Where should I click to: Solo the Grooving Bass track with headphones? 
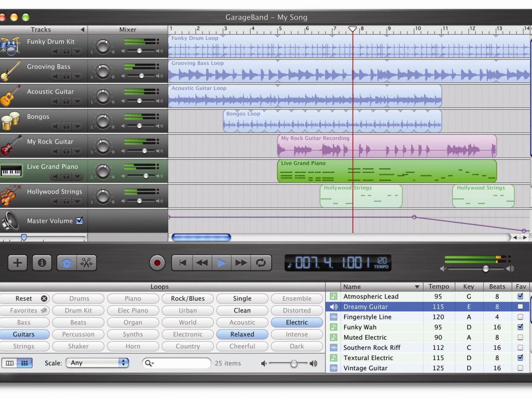click(x=67, y=76)
